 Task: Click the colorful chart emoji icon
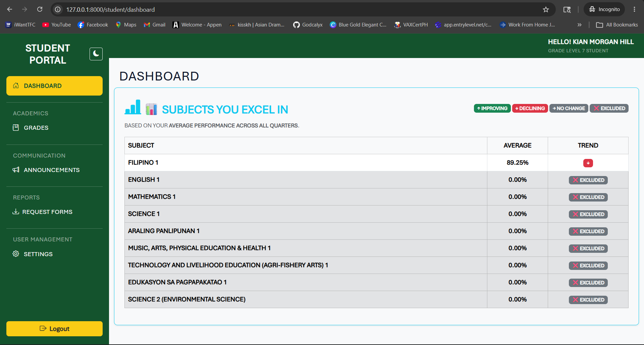point(151,109)
